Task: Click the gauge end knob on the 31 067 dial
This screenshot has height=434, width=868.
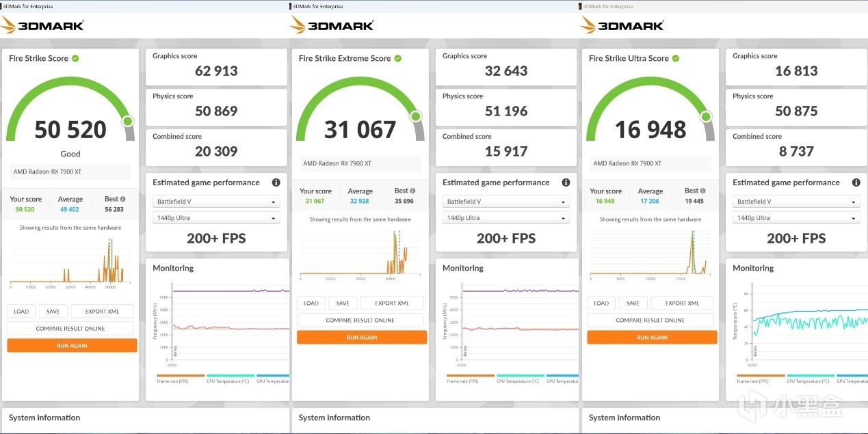Action: pos(416,117)
